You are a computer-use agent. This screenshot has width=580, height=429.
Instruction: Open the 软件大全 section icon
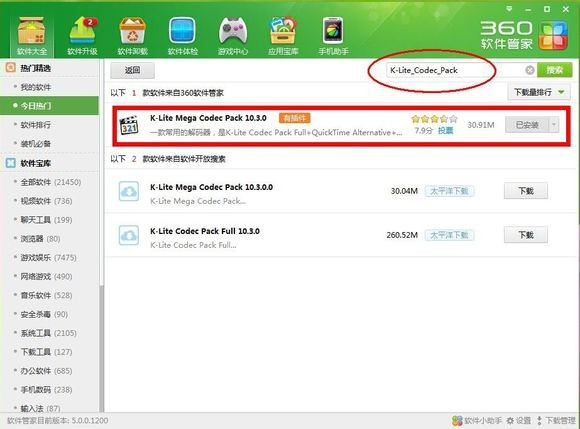(32, 36)
